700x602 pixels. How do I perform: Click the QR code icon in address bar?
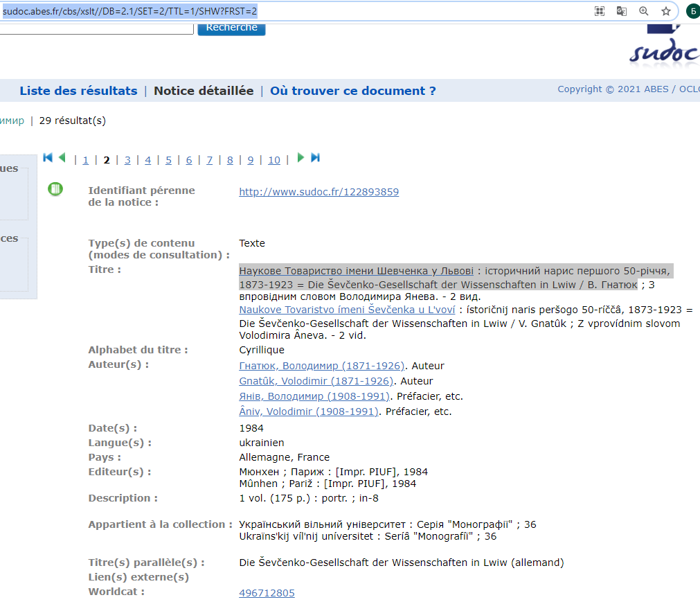point(600,11)
